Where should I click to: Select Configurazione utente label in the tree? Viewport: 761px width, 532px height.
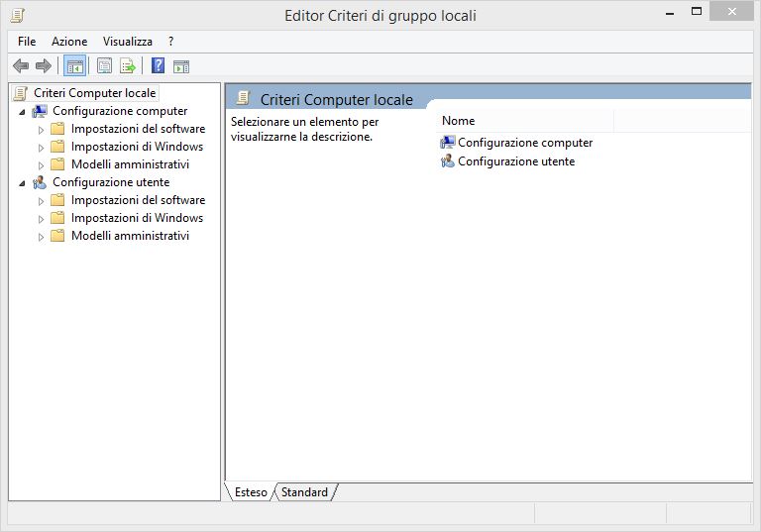(x=111, y=182)
